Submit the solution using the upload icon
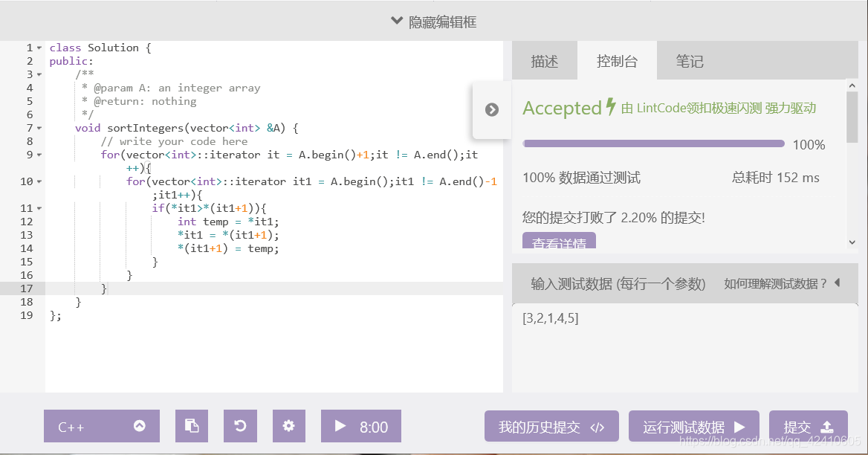 pos(809,426)
